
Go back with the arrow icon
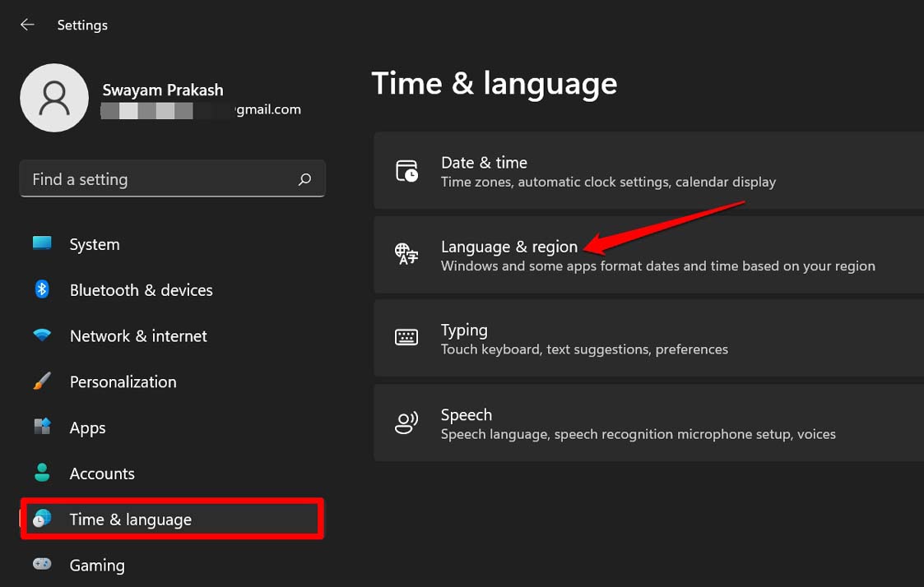[27, 25]
